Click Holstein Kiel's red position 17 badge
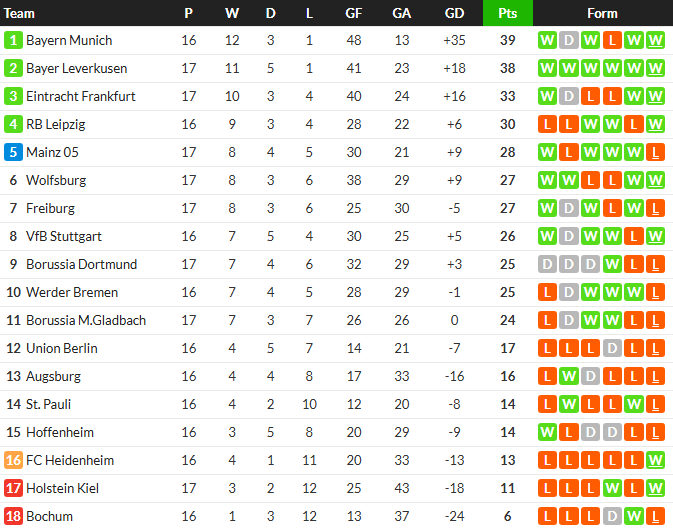This screenshot has width=673, height=530. (x=13, y=489)
